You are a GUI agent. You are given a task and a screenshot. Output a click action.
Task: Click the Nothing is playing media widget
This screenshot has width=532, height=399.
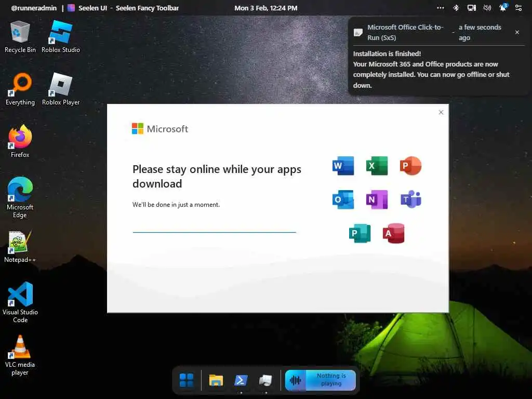coord(320,380)
